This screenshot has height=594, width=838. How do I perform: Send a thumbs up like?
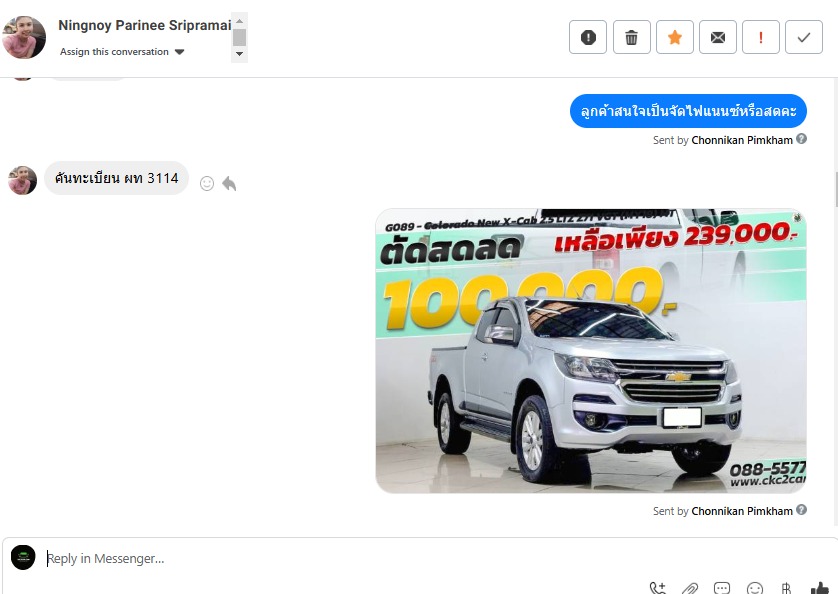tap(819, 588)
